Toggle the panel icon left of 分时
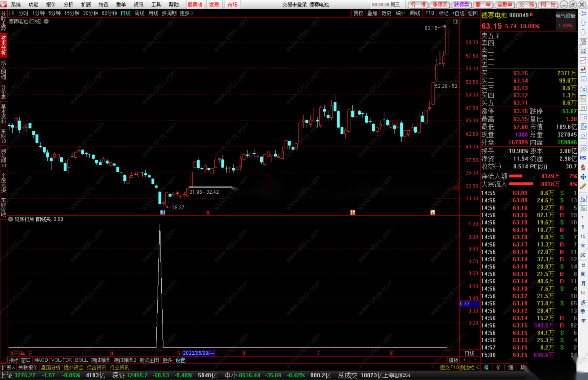The height and width of the screenshot is (380, 588). (x=12, y=13)
